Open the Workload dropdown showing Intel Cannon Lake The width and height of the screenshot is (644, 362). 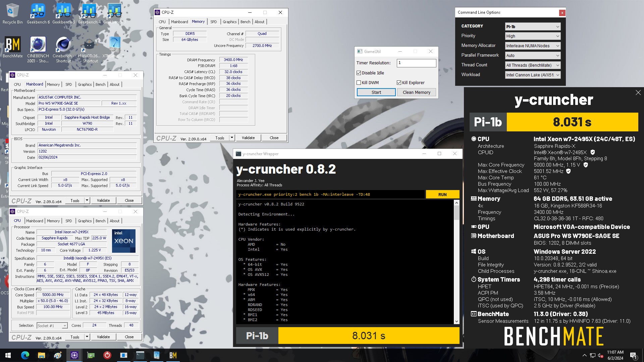tap(533, 75)
